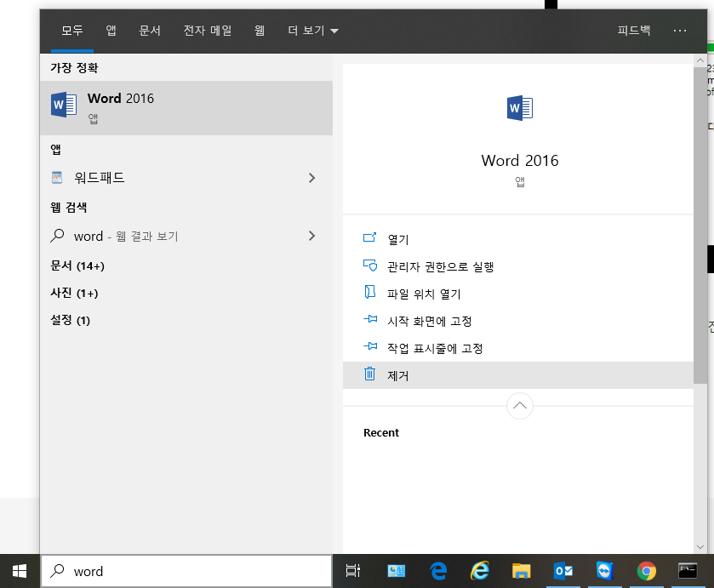Switch to the 문서 tab

[x=150, y=31]
